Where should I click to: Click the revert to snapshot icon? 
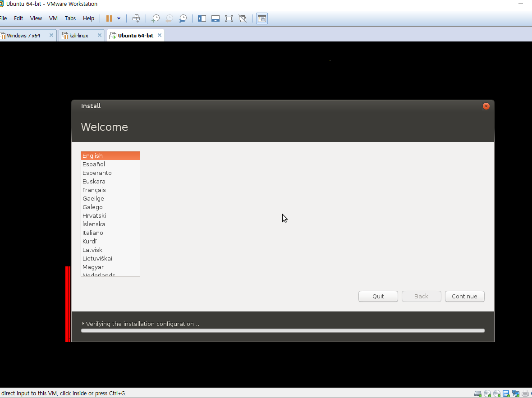[x=169, y=18]
